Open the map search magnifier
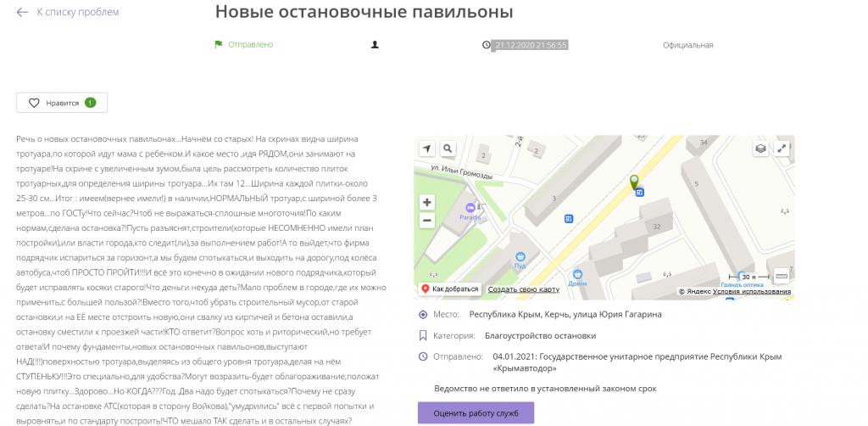This screenshot has width=868, height=426. pos(448,149)
